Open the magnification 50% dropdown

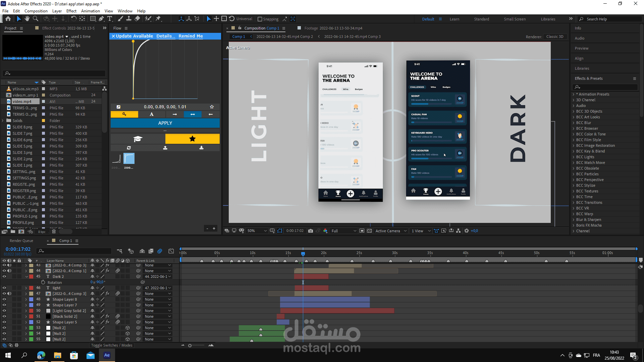(x=257, y=231)
